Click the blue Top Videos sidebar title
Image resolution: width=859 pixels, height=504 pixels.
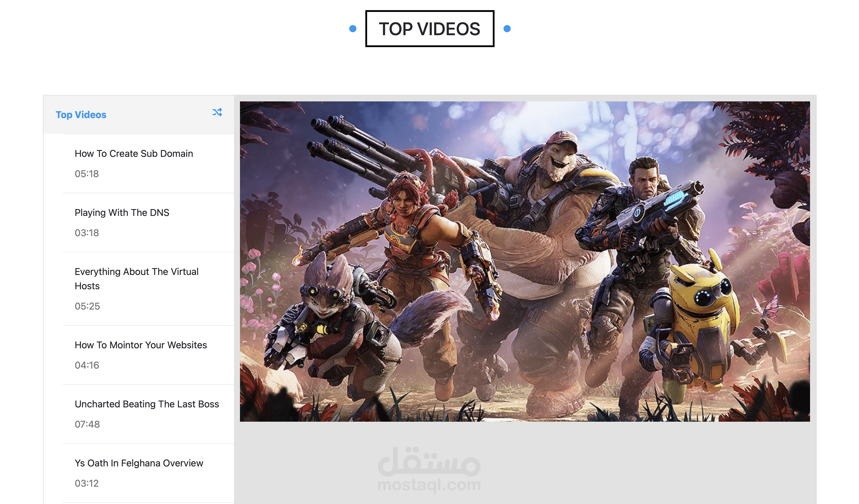click(x=81, y=115)
